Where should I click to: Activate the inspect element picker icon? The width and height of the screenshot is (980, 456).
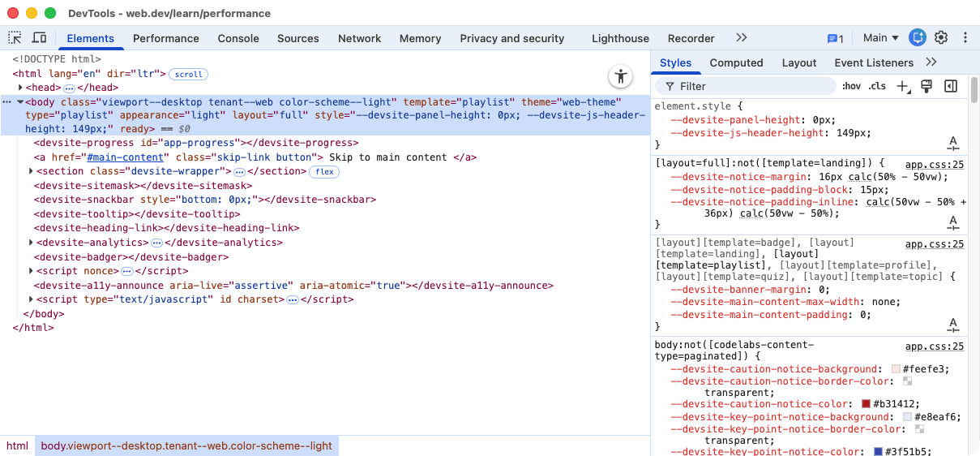(x=15, y=37)
